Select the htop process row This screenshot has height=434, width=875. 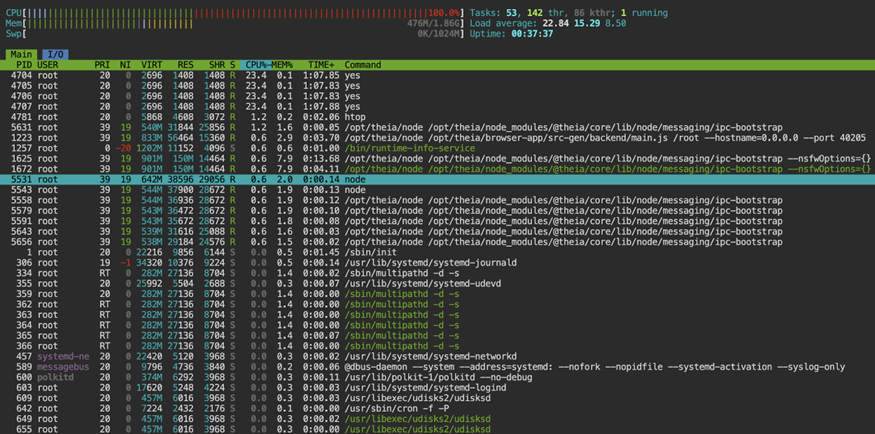click(x=438, y=117)
